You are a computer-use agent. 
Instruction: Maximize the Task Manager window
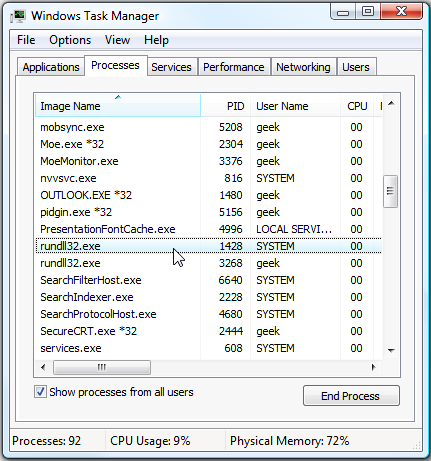(368, 12)
